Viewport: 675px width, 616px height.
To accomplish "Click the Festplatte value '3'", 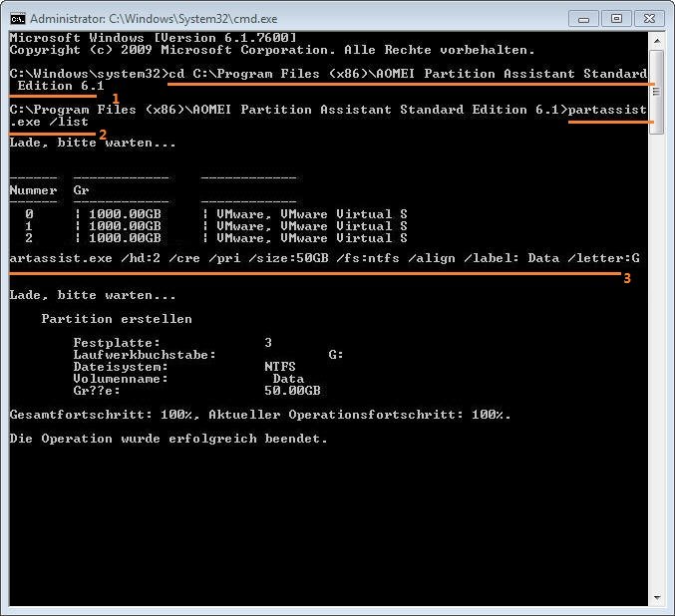I will [x=268, y=343].
